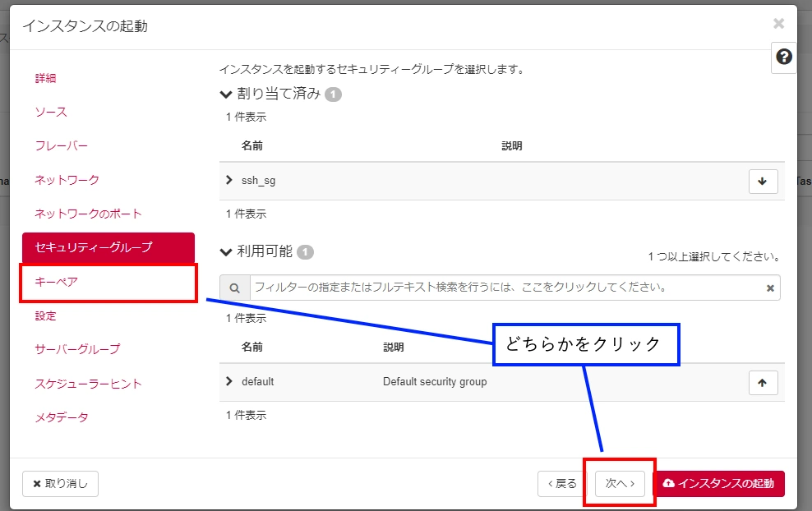Click the help question mark icon
The image size is (812, 511).
[x=784, y=57]
